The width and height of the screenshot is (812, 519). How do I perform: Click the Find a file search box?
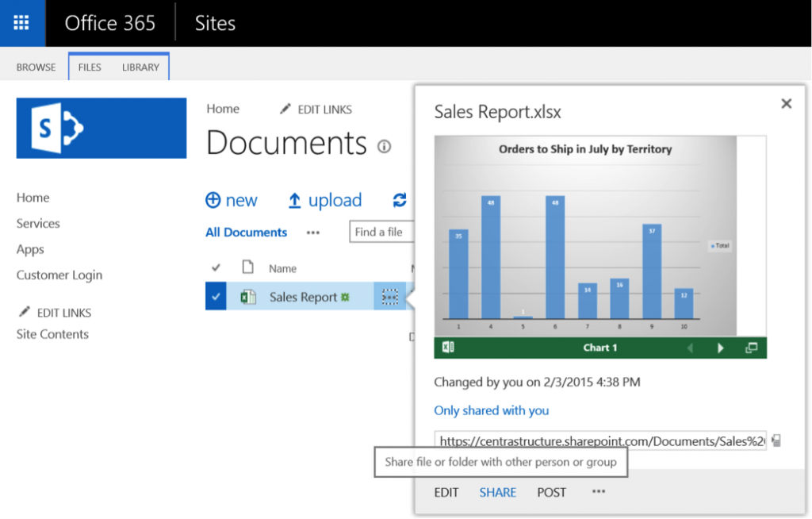(381, 233)
